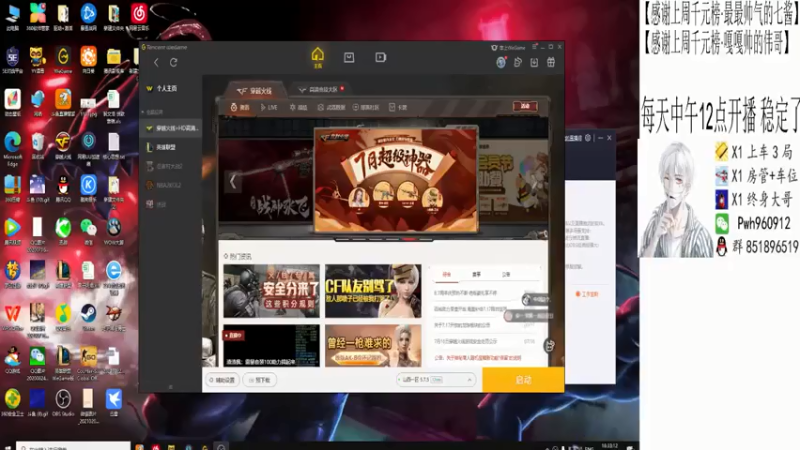Open the Tencent QQ penguin desktop icon
This screenshot has width=800, height=450.
coord(63,189)
